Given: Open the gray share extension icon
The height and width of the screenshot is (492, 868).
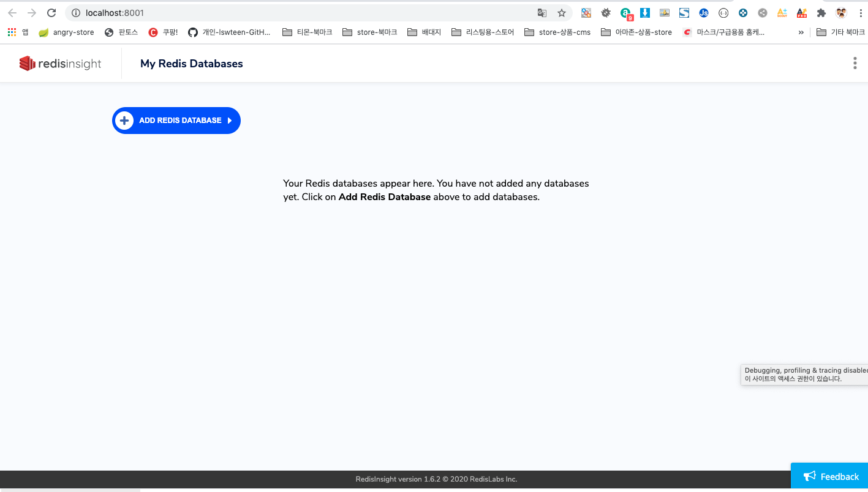Looking at the screenshot, I should pyautogui.click(x=763, y=13).
